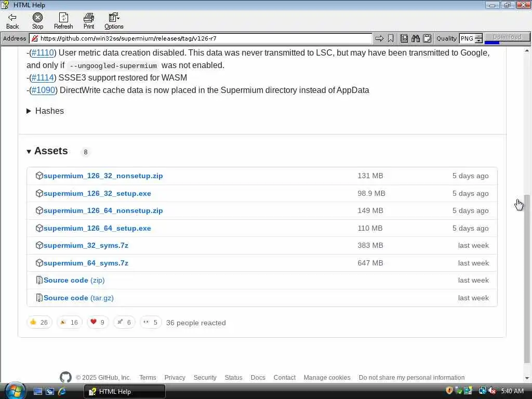Click the Go arrow next to address bar

tap(379, 38)
